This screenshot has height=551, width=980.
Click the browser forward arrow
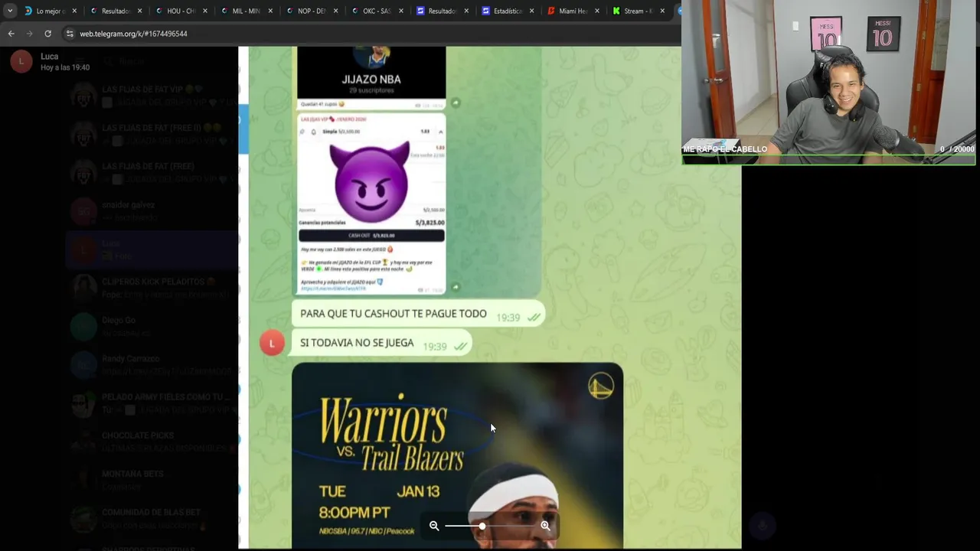pos(29,34)
